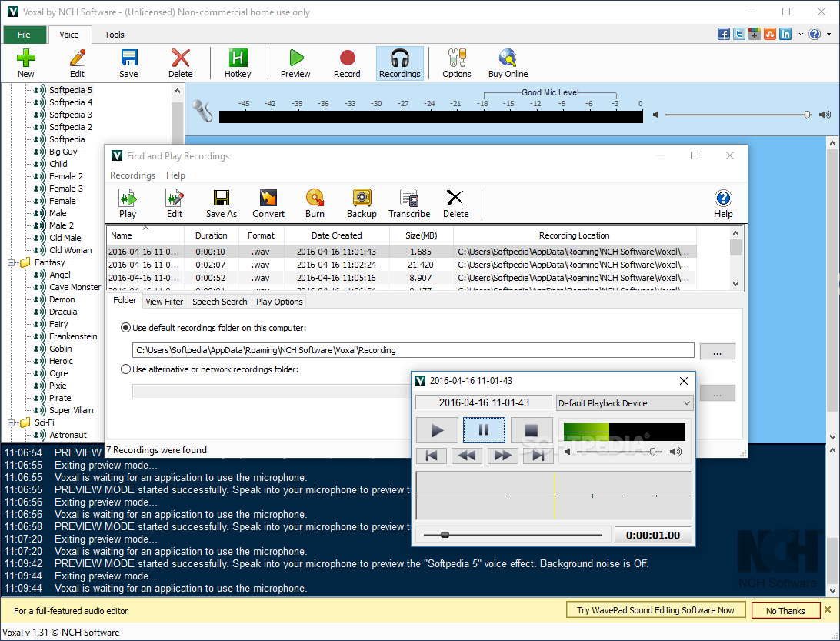This screenshot has height=641, width=840.
Task: Convert the selected recording
Action: tap(268, 204)
